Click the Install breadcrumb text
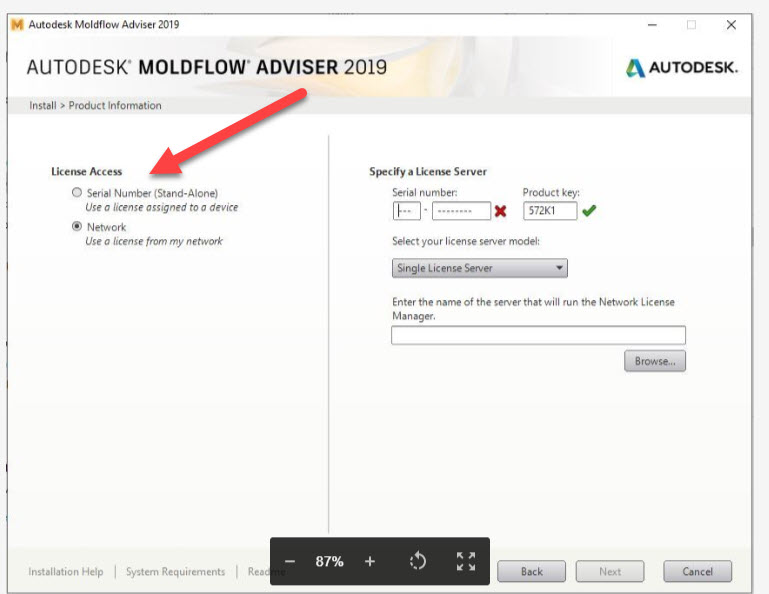This screenshot has width=769, height=594. tap(43, 105)
